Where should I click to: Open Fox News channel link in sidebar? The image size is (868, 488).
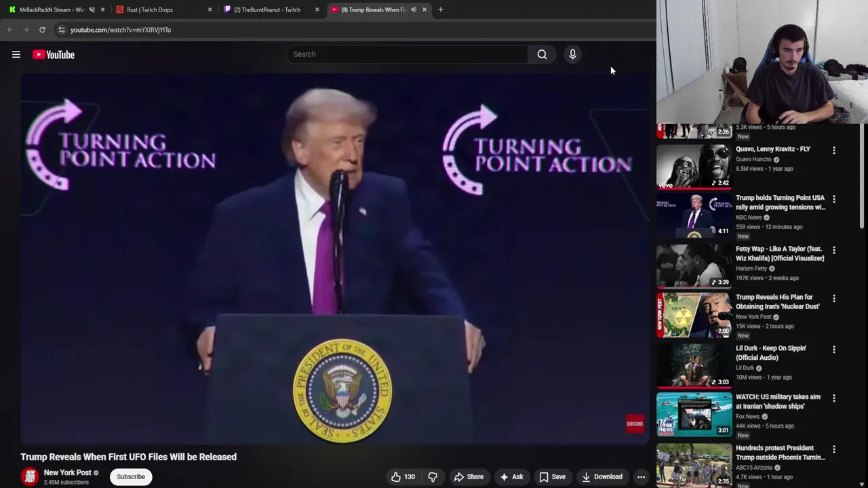[748, 416]
